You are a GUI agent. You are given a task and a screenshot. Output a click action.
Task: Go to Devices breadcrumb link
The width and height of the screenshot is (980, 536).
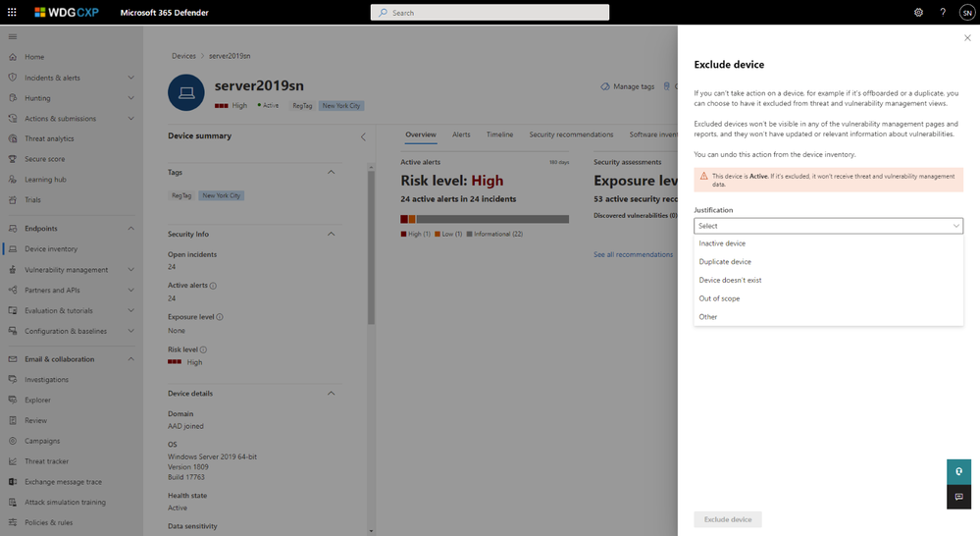tap(183, 56)
